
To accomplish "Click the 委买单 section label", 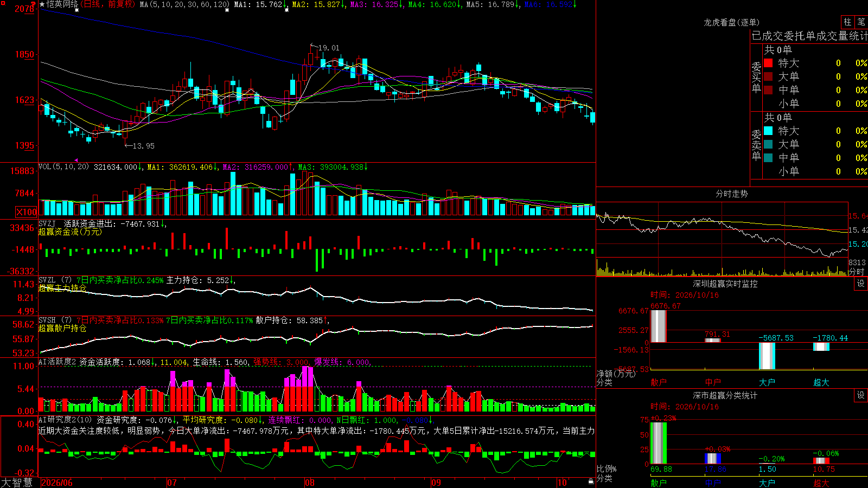I will click(x=756, y=77).
